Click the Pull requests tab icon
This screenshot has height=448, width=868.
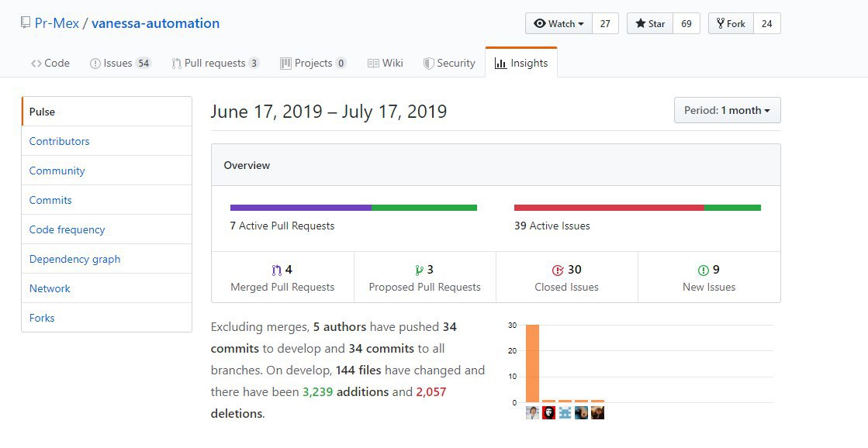click(177, 64)
